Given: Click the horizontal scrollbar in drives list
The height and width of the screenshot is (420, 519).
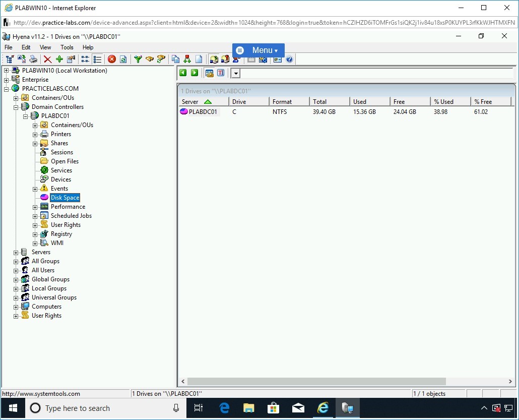Looking at the screenshot, I should (x=316, y=382).
